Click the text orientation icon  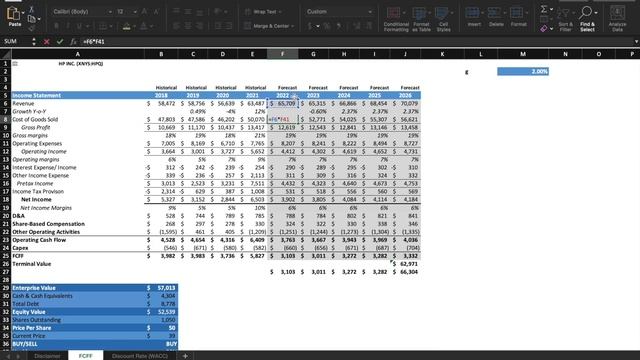(218, 12)
